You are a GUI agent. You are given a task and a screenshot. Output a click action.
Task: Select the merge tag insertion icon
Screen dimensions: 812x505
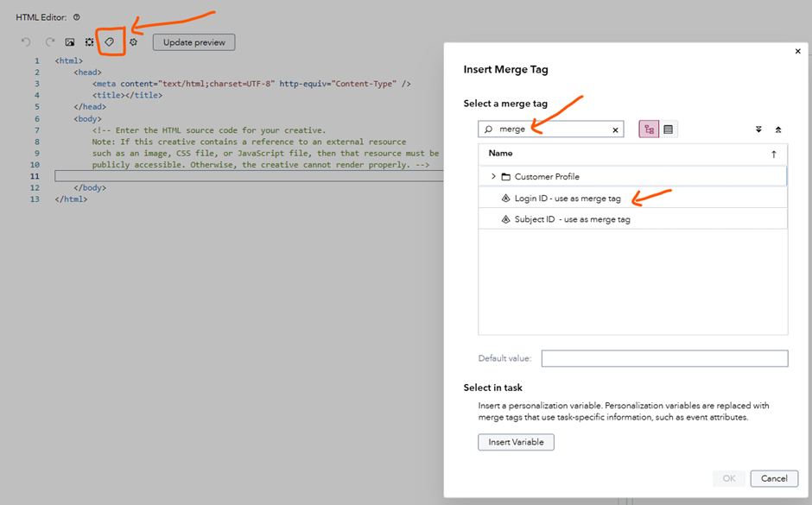click(x=110, y=41)
